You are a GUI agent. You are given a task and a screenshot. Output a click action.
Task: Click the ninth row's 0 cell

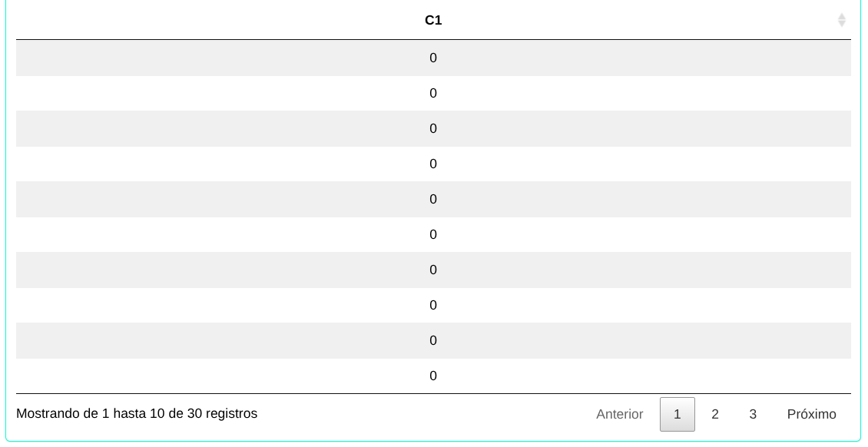coord(433,340)
